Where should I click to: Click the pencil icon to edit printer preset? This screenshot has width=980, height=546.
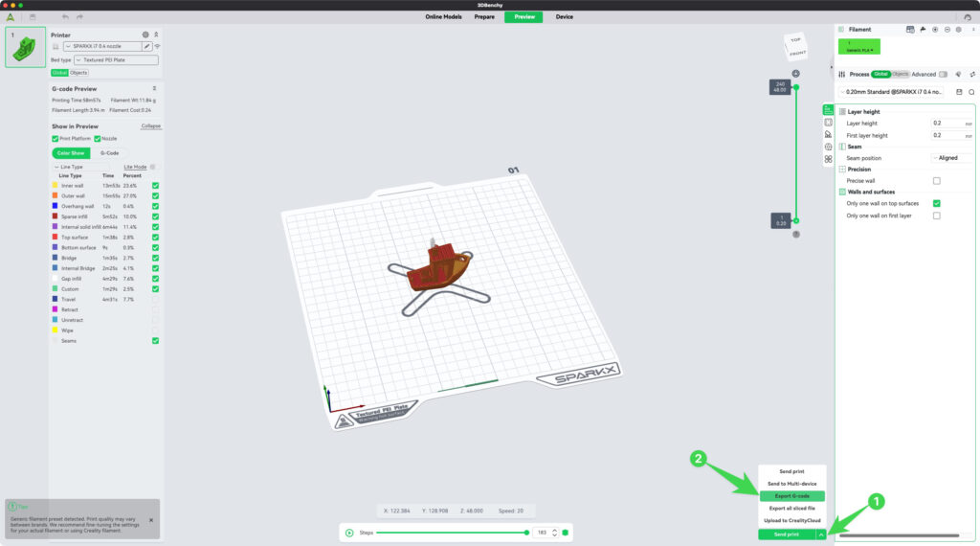pos(147,46)
